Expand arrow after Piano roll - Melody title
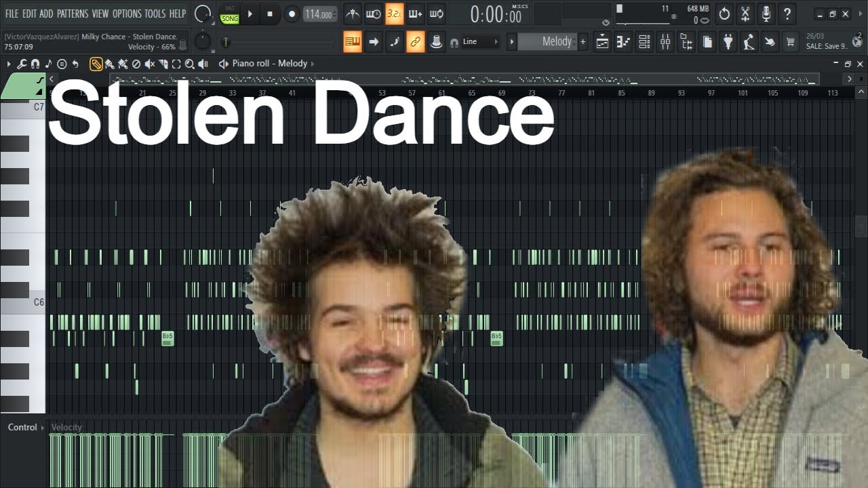The height and width of the screenshot is (488, 868). [313, 64]
